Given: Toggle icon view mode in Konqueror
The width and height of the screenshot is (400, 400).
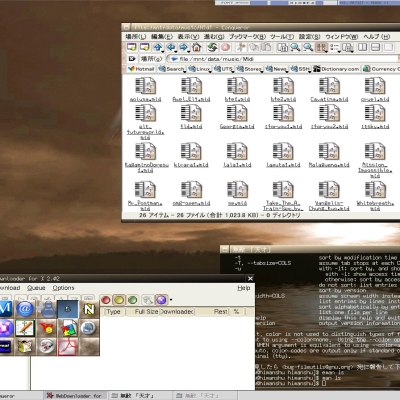Looking at the screenshot, I should [x=321, y=47].
